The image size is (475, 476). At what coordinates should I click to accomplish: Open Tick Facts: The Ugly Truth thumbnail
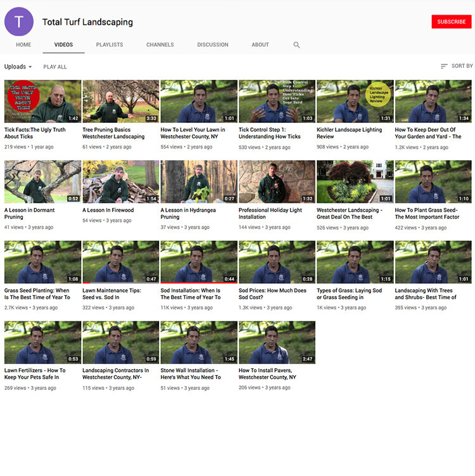click(x=43, y=101)
